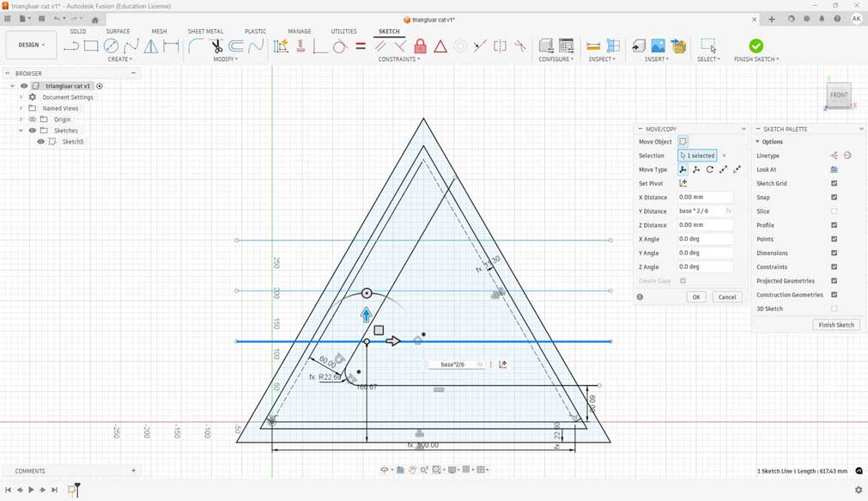
Task: Click the Construction linetype icon
Action: [x=835, y=156]
